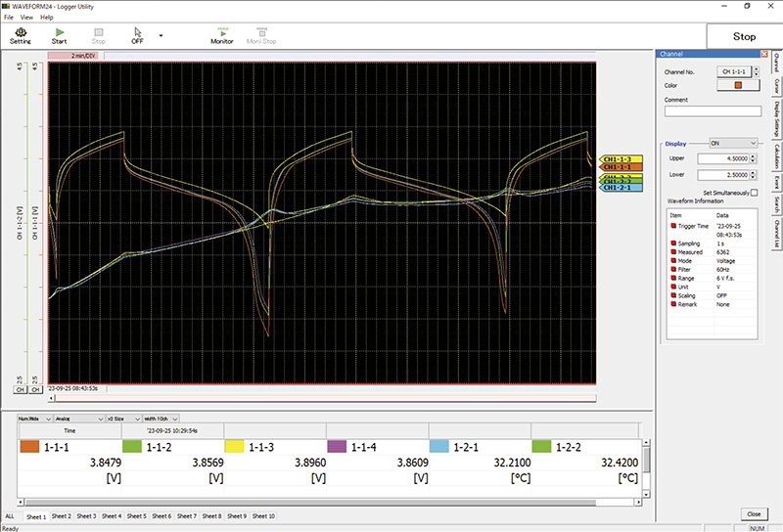Image resolution: width=783 pixels, height=532 pixels.
Task: Switch to the ALL sheet tab
Action: click(10, 516)
